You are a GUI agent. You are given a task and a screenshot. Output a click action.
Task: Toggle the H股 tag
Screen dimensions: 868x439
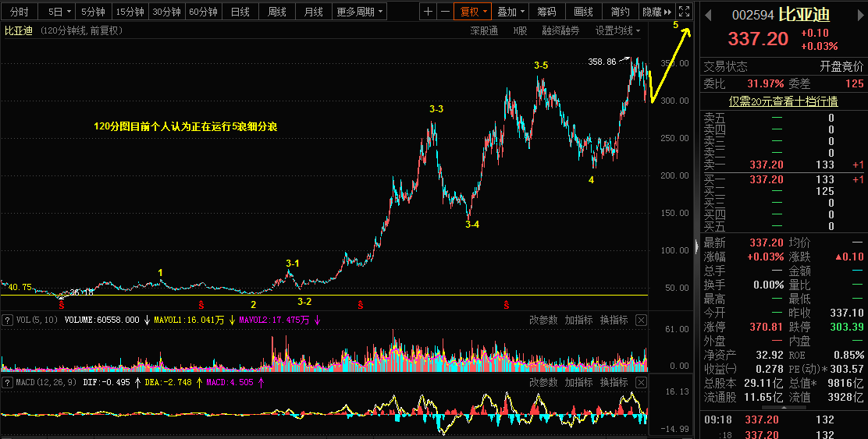521,31
